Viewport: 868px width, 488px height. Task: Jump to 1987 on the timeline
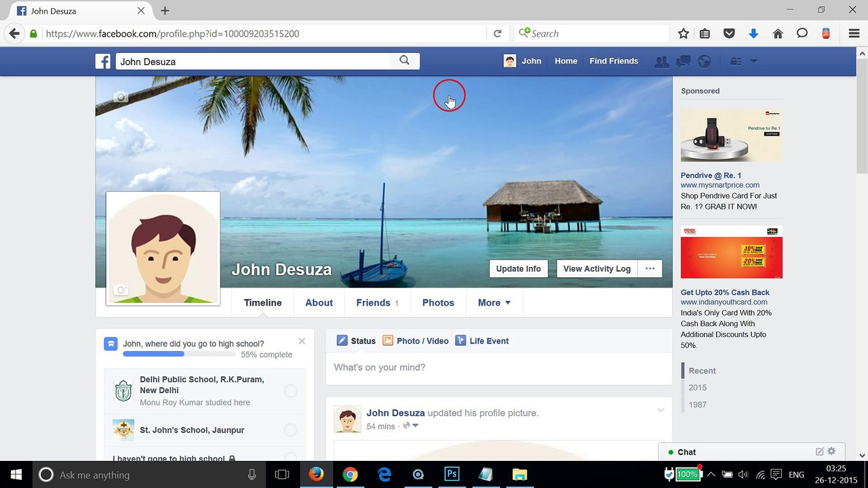(697, 405)
